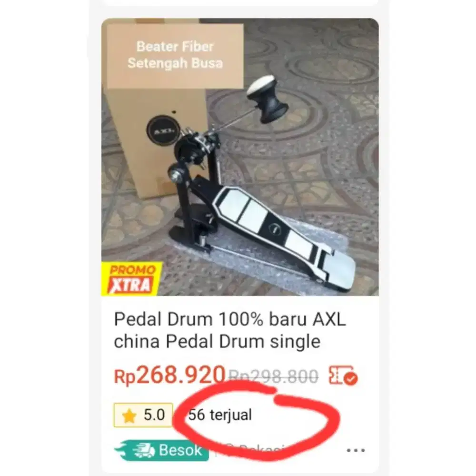Tap the green checkmark on voucher icon
Screen dimensions: 476x476
(x=351, y=379)
